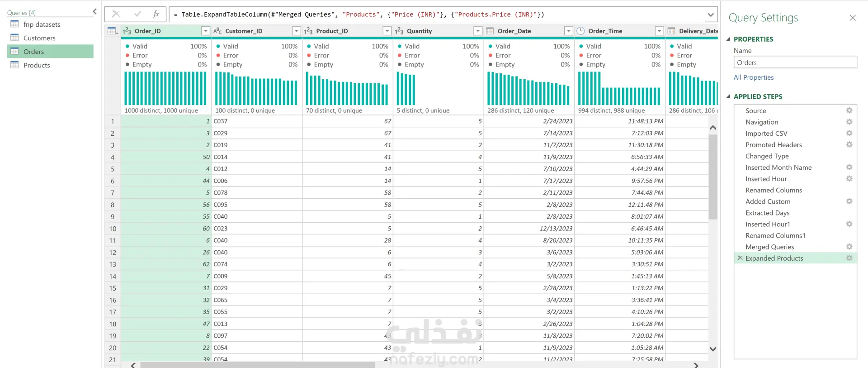Click the Customer_ID column header name

[x=244, y=31]
